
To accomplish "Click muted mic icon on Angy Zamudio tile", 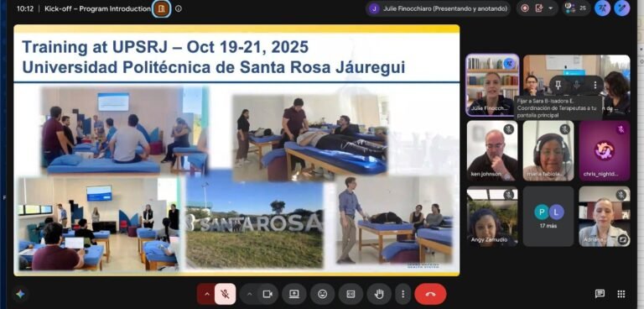I will click(509, 195).
